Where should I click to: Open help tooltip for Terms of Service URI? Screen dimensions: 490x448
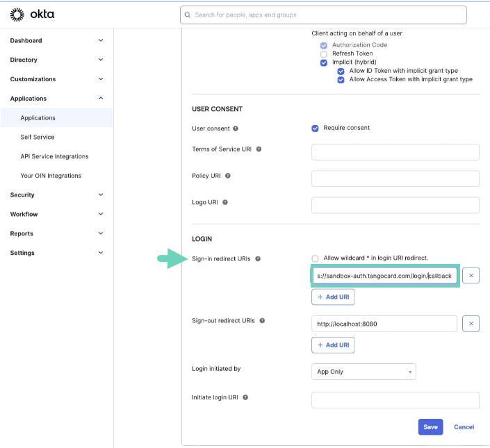259,149
